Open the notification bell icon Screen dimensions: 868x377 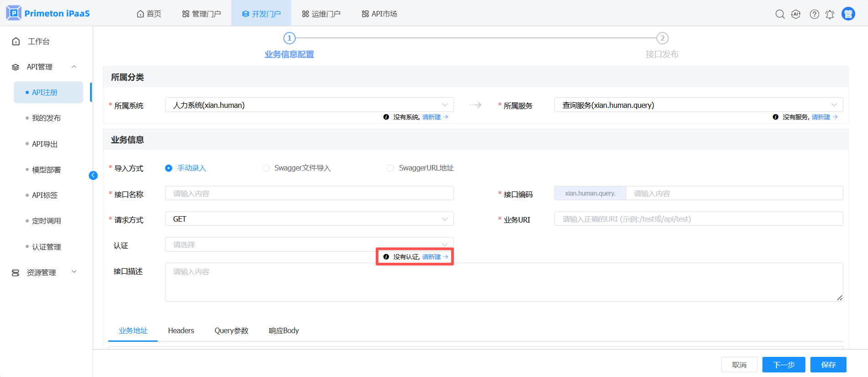[830, 15]
